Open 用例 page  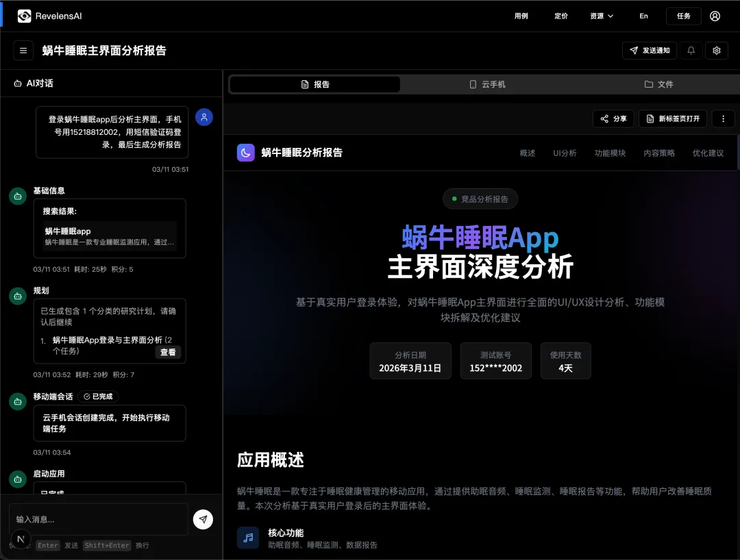(521, 16)
